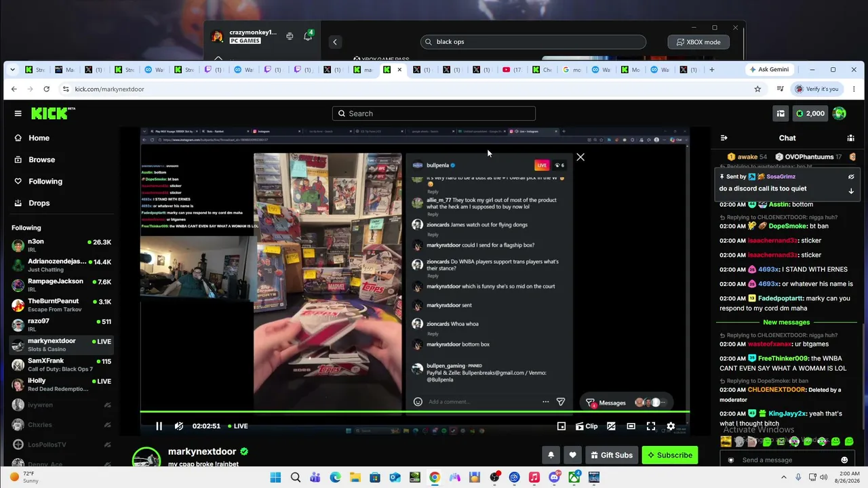Toggle notification bell for markynextdoor
This screenshot has width=868, height=488.
[551, 455]
